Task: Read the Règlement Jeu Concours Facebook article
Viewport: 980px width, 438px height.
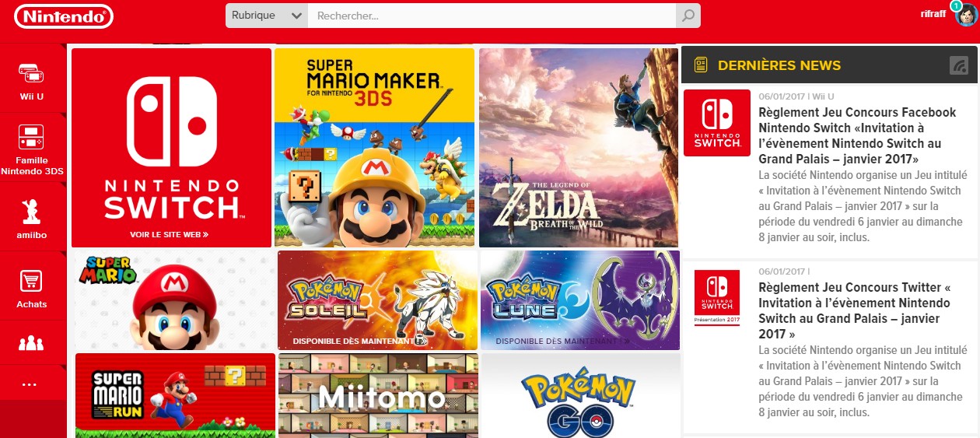Action: 857,135
